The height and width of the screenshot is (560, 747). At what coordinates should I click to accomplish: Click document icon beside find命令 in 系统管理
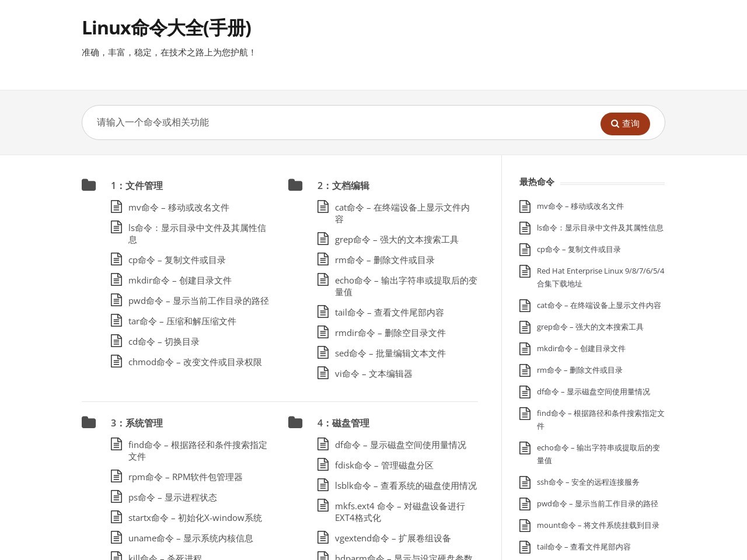point(116,444)
